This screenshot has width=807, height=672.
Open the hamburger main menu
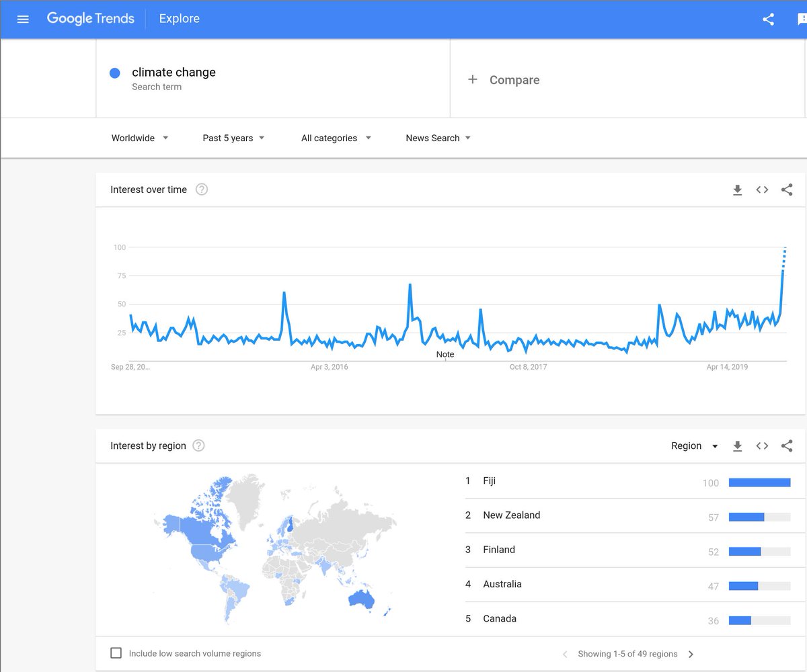tap(23, 19)
